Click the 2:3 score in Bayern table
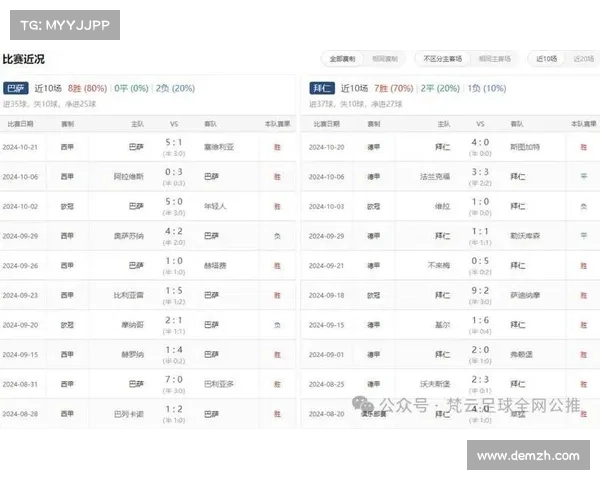This screenshot has height=480, width=600. coord(480,380)
